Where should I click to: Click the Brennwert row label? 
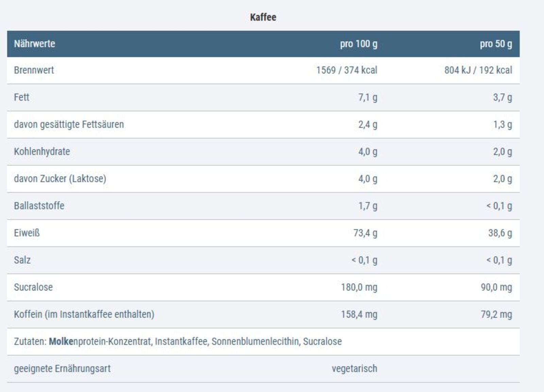[34, 70]
